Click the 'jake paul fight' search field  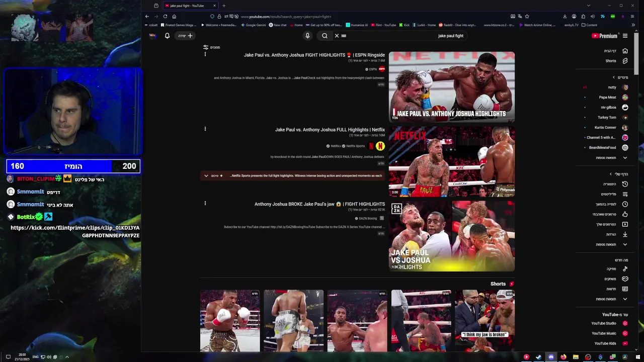click(x=403, y=36)
